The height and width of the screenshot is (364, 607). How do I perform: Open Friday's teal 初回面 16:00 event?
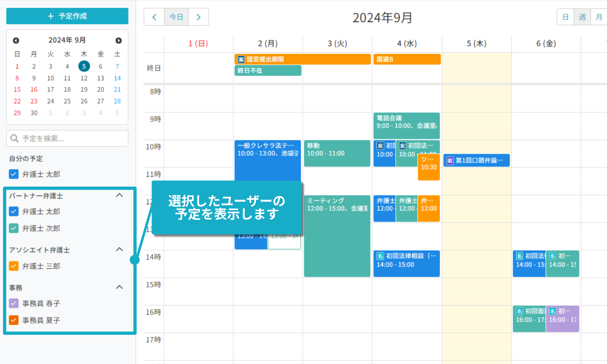tap(529, 319)
